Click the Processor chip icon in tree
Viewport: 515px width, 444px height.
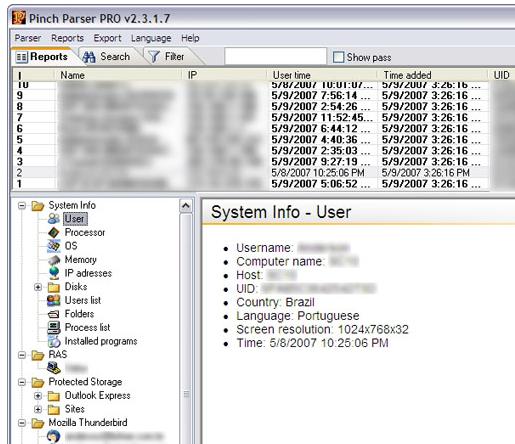[x=54, y=232]
